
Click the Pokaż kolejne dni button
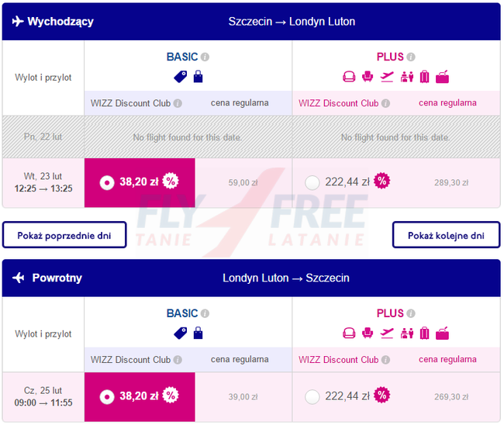coord(446,234)
